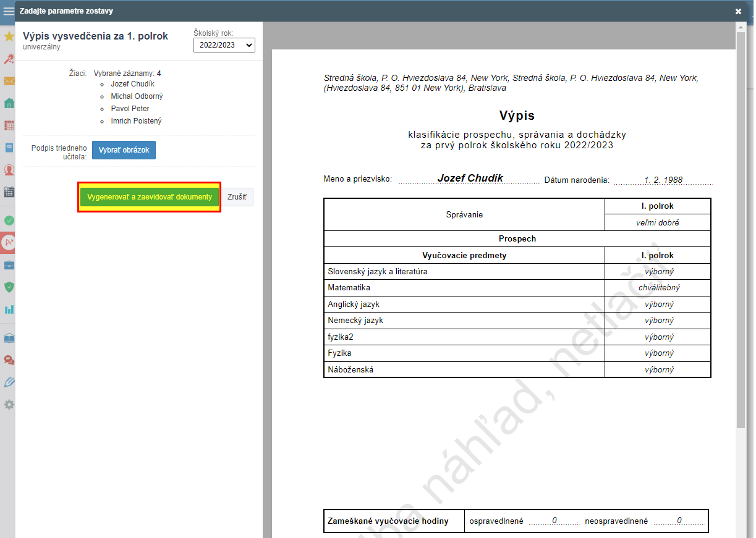756x538 pixels.
Task: Select student Michal Odborný in list
Action: coord(137,96)
